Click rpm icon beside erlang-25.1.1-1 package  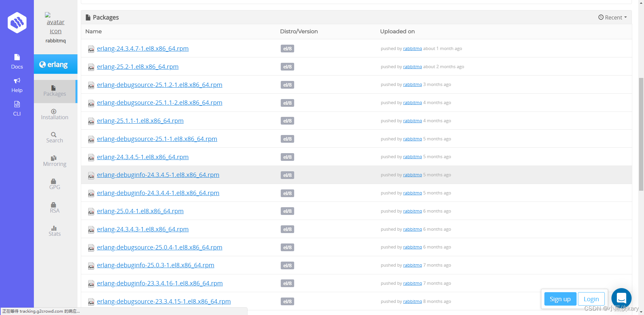pyautogui.click(x=91, y=121)
